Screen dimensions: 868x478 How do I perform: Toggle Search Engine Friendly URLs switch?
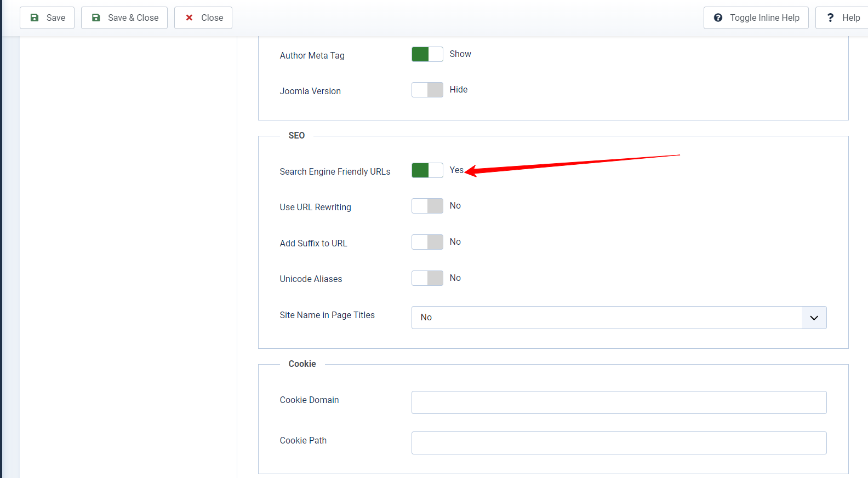click(x=427, y=170)
